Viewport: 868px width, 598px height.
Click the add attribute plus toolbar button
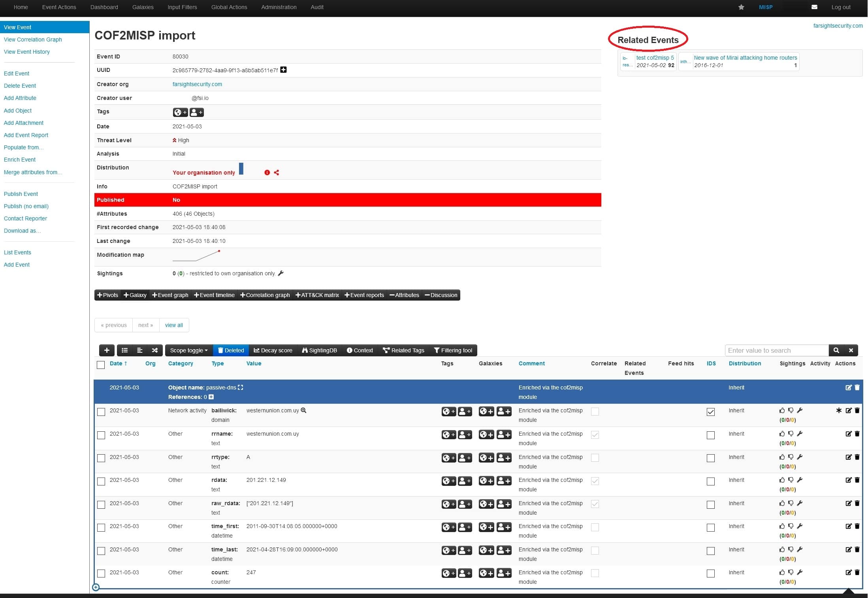(107, 350)
